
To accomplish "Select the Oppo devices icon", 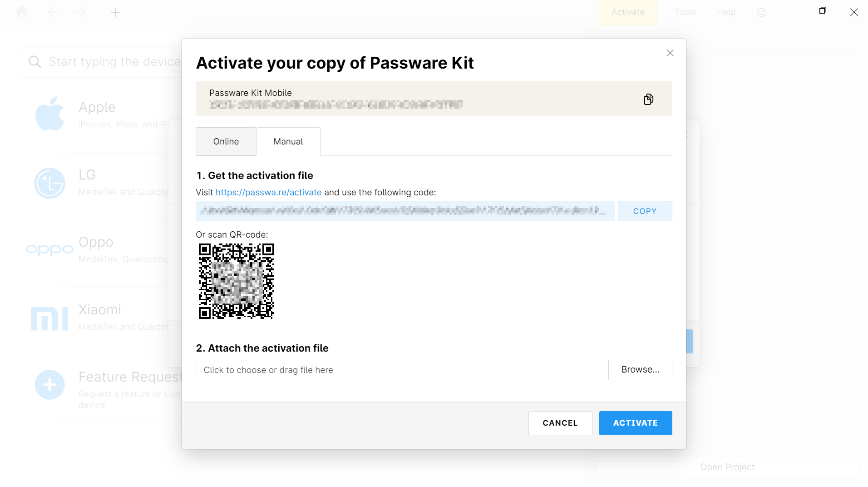I will pos(50,249).
